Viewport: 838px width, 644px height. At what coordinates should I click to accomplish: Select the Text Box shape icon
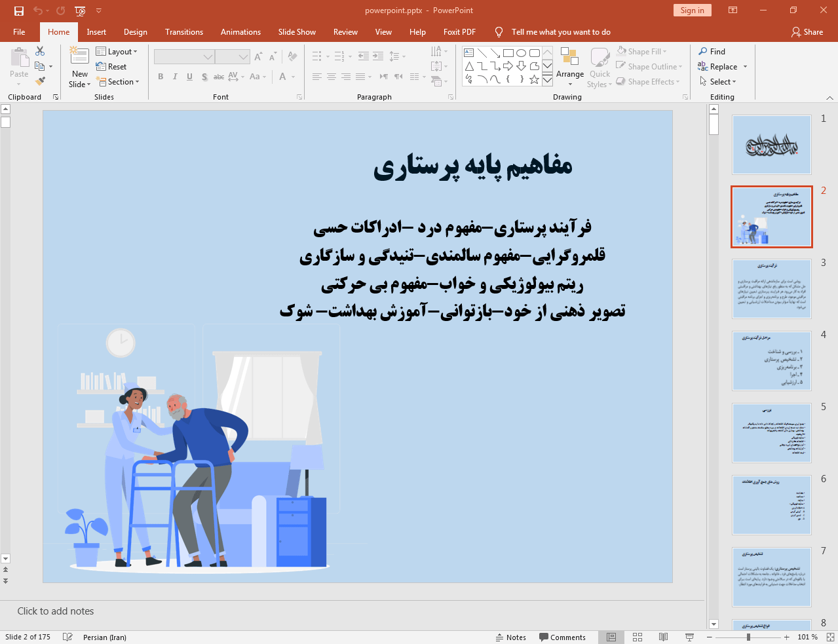[x=469, y=53]
